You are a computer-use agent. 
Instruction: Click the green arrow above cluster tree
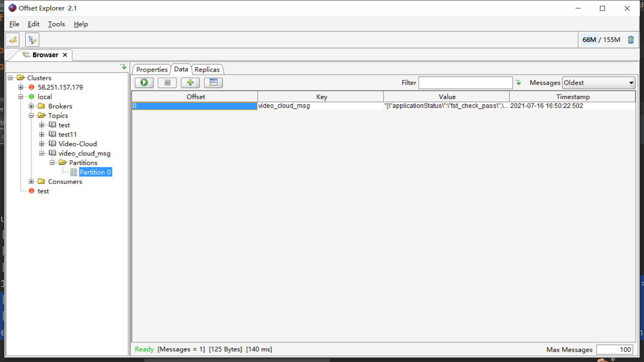click(x=123, y=67)
